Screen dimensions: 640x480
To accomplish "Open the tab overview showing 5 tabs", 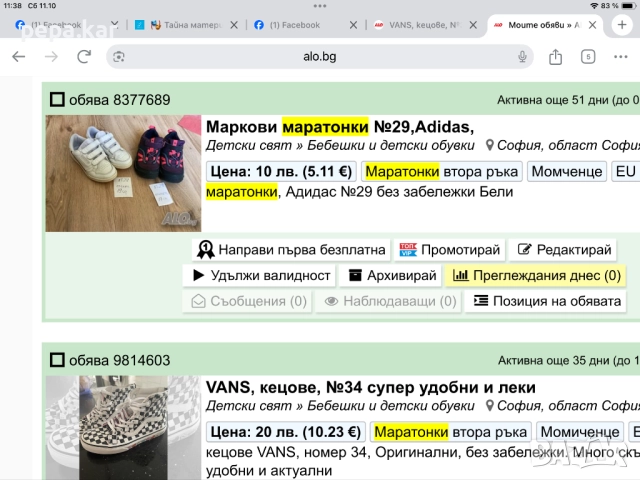I will click(x=588, y=57).
